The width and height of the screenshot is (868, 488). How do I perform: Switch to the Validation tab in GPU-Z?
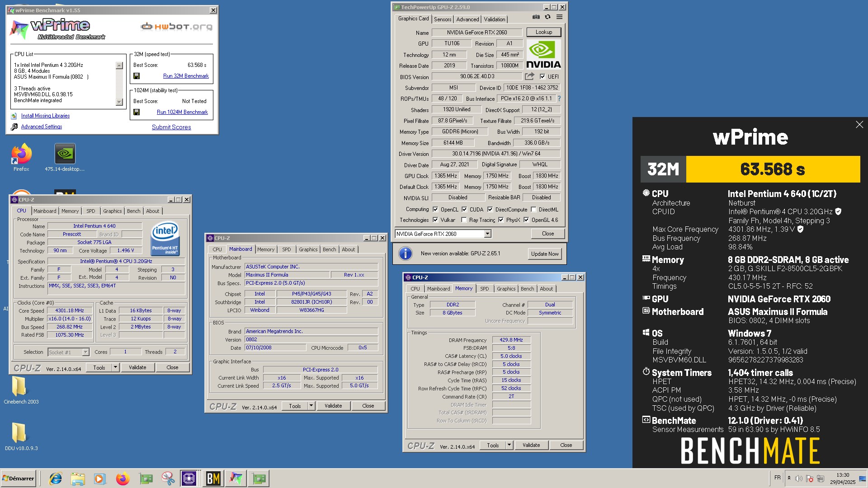(x=494, y=19)
